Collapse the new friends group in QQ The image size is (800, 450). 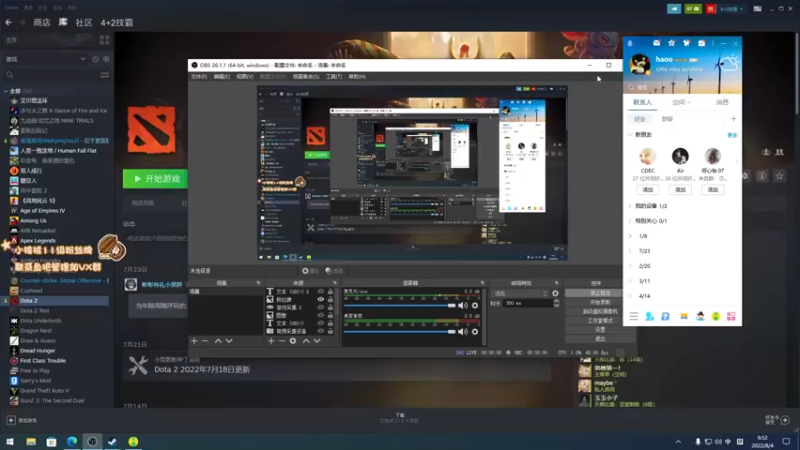pyautogui.click(x=630, y=135)
